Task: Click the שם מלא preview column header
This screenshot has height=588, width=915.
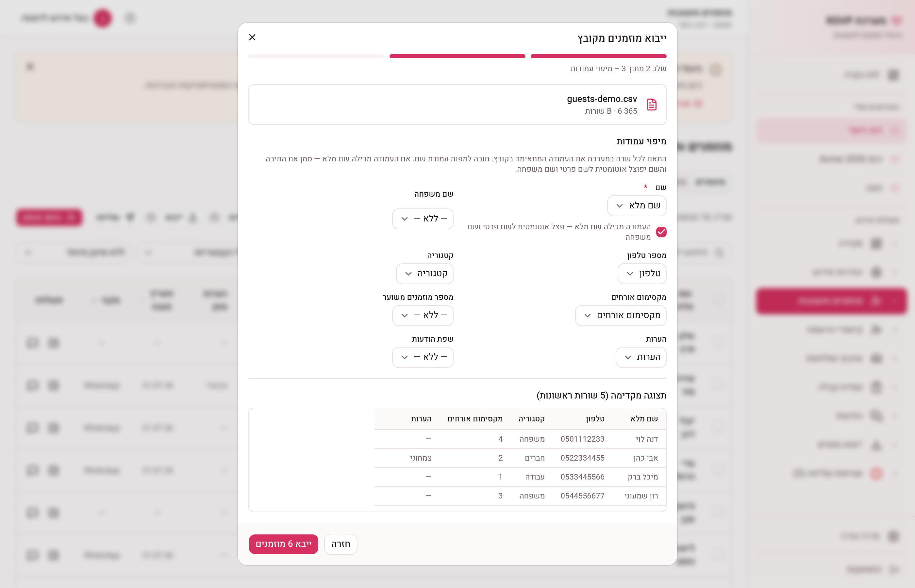Action: click(644, 419)
